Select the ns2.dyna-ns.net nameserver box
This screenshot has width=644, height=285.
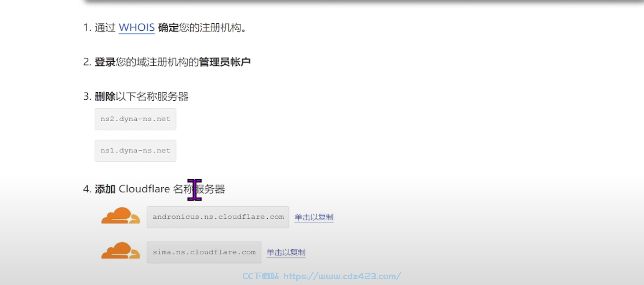135,119
